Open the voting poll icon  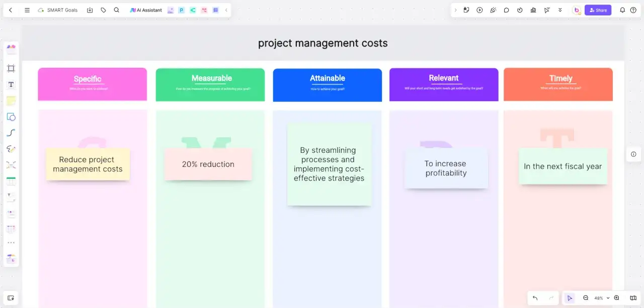(533, 10)
